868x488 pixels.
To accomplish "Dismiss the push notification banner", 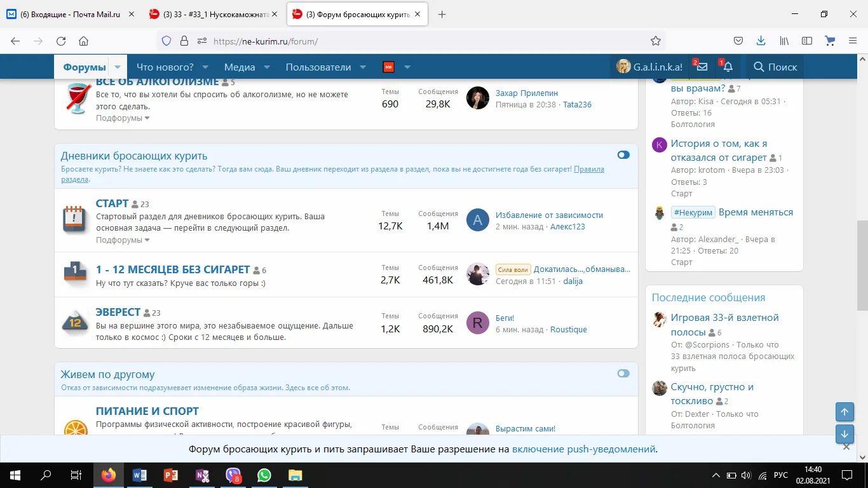I will coord(846,447).
